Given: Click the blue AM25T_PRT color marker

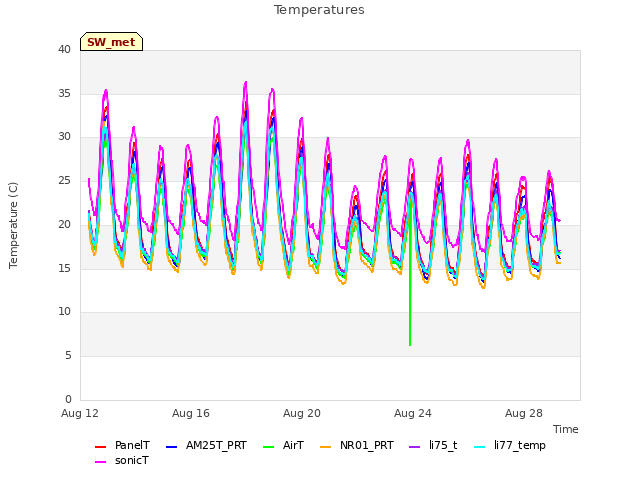Looking at the screenshot, I should [x=172, y=447].
